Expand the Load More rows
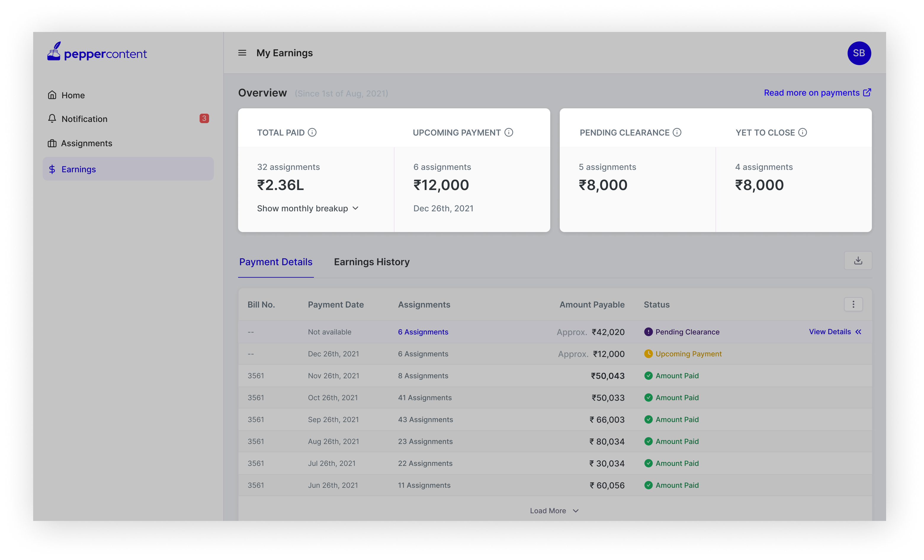 [554, 511]
